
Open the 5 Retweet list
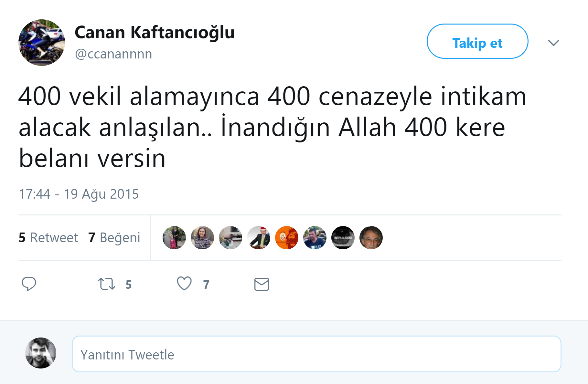[48, 238]
